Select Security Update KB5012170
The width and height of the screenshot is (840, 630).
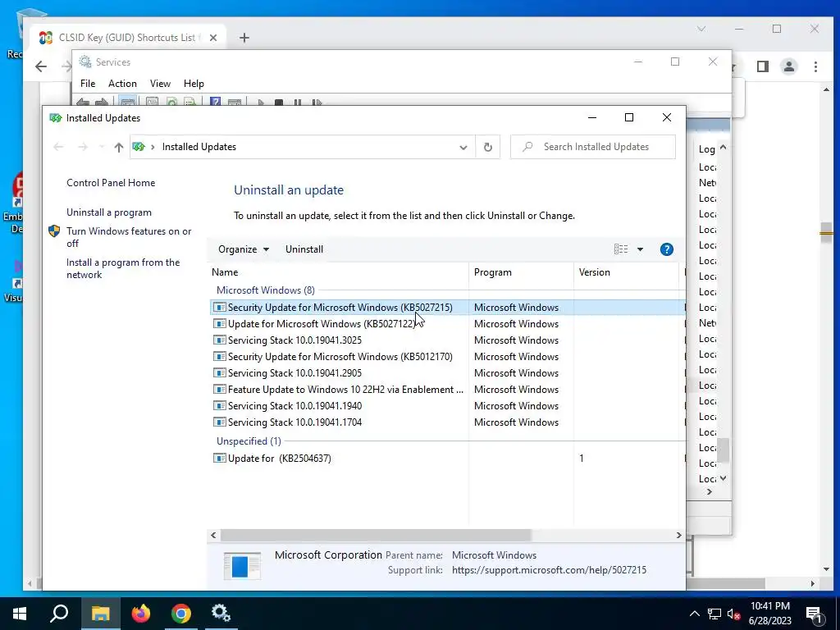447,356
